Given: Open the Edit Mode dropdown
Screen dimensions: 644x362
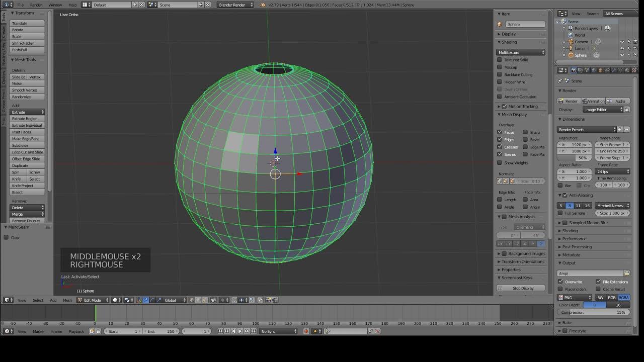Looking at the screenshot, I should click(x=93, y=300).
